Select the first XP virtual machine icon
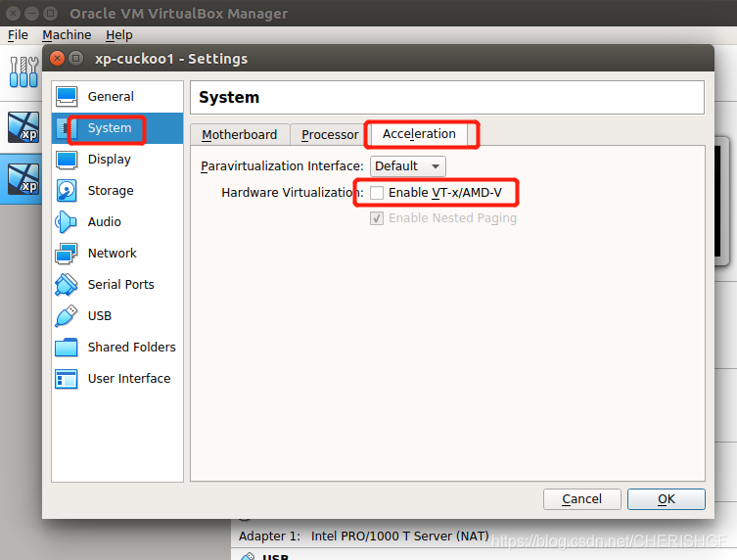 [x=23, y=127]
